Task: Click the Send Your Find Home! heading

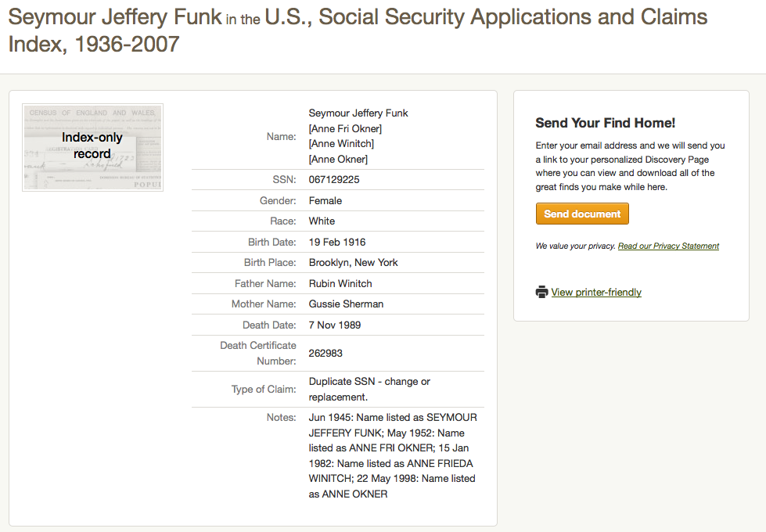Action: tap(606, 123)
